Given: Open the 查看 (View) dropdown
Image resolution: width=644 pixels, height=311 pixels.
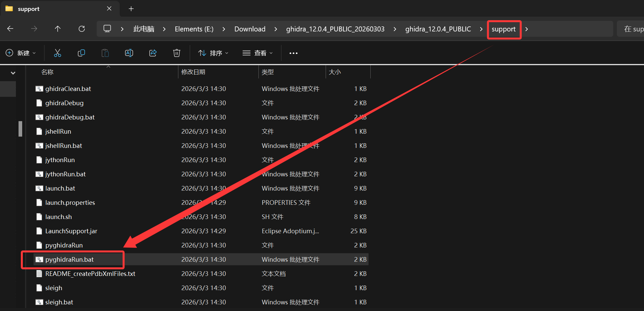Looking at the screenshot, I should pyautogui.click(x=257, y=53).
